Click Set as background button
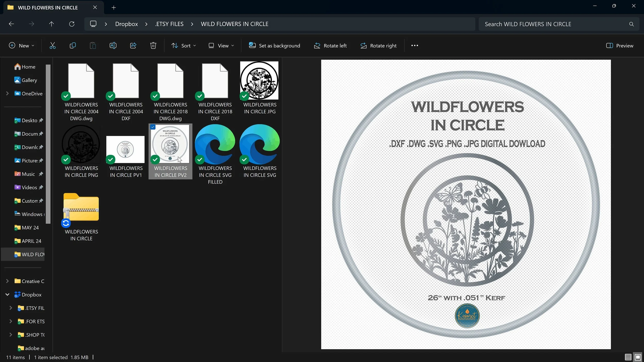Viewport: 644px width, 362px height. click(x=274, y=46)
